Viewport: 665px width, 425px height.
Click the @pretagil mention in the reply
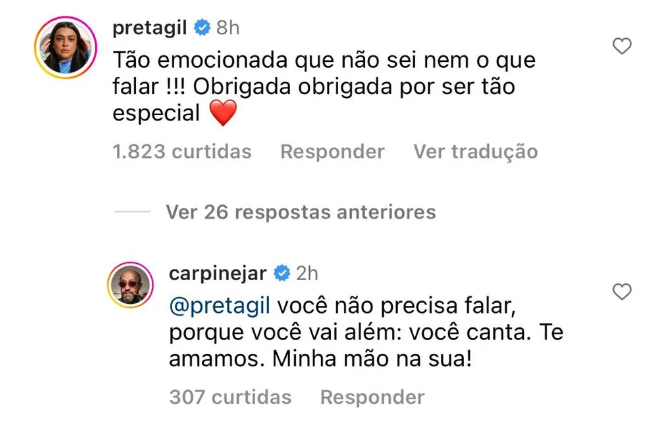[x=219, y=306]
